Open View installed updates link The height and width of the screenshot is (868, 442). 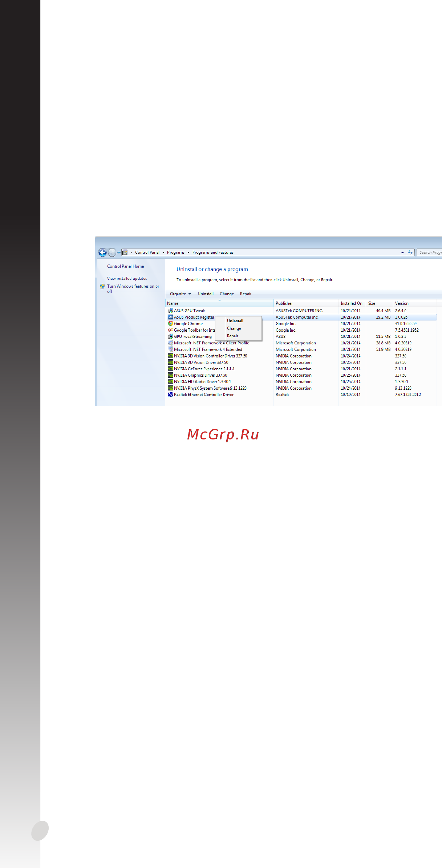(x=127, y=279)
